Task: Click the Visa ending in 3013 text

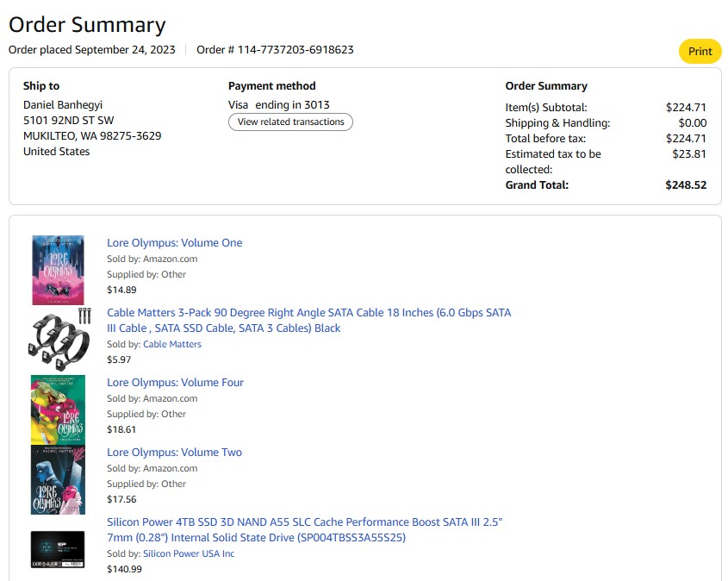Action: click(x=279, y=105)
